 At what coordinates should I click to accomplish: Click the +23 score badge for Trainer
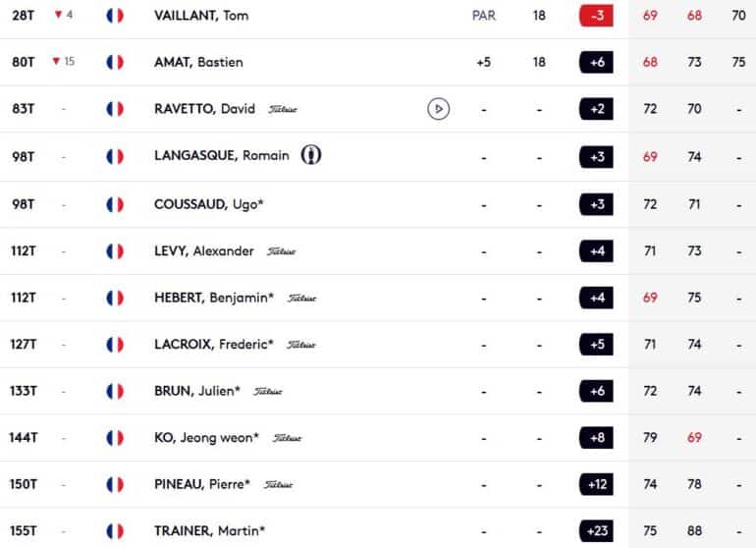tap(596, 530)
